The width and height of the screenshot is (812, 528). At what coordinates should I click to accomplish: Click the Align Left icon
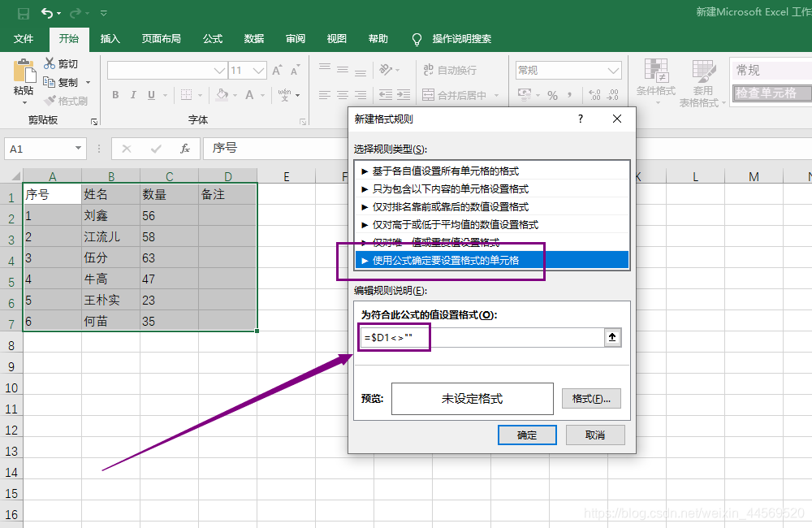(x=325, y=95)
